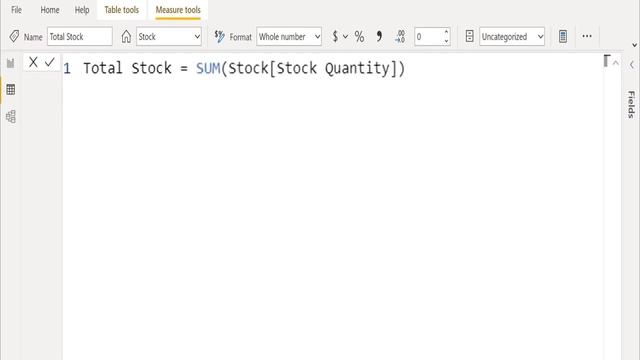Switch to Report view

11,63
